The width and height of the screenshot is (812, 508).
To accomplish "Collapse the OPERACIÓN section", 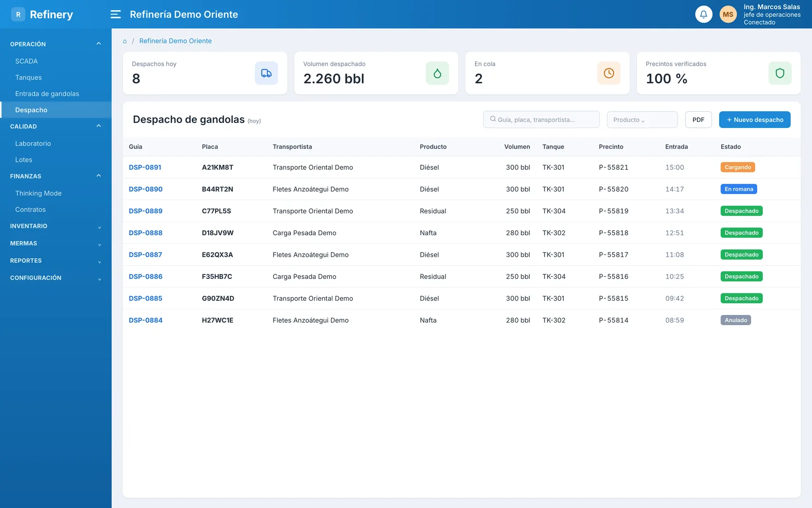I will (56, 44).
